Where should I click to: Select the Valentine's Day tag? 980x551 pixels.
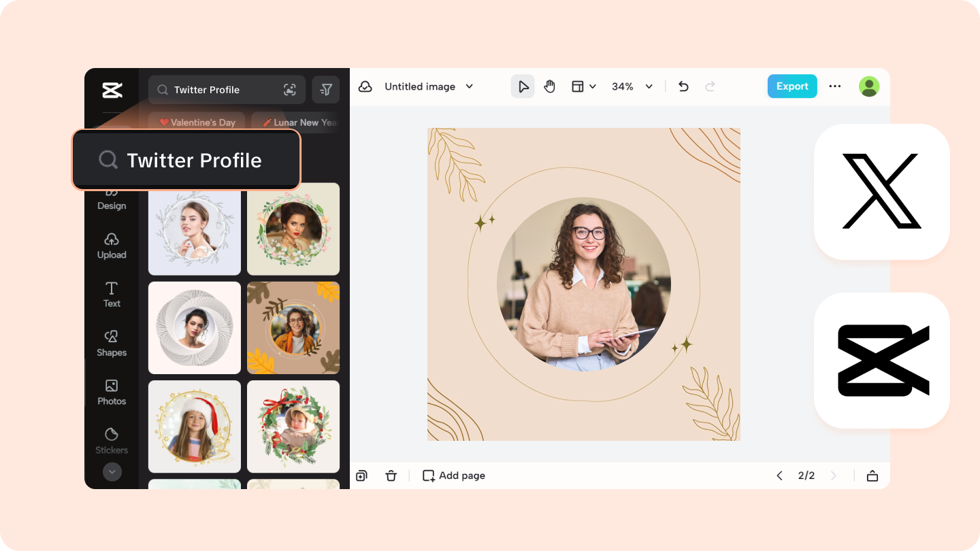pyautogui.click(x=197, y=122)
